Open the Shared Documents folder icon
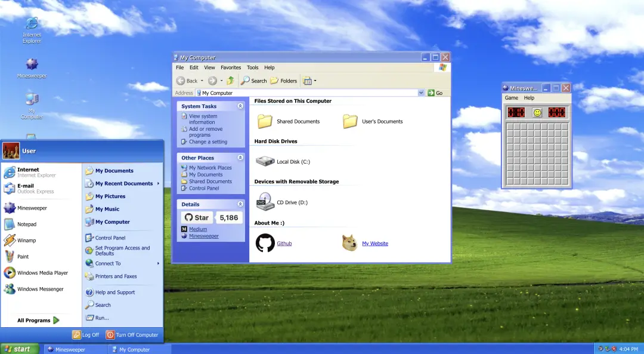This screenshot has width=644, height=354. tap(265, 121)
